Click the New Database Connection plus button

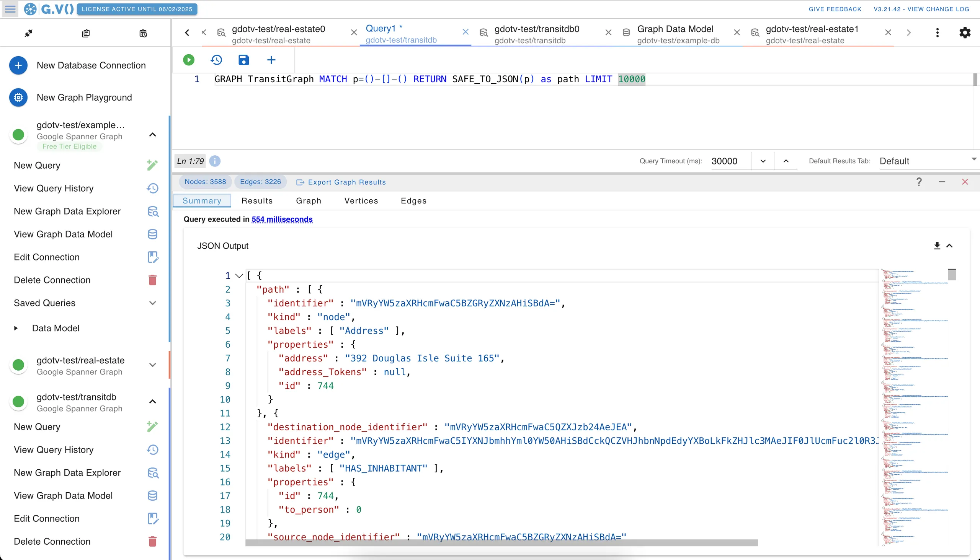(x=18, y=65)
